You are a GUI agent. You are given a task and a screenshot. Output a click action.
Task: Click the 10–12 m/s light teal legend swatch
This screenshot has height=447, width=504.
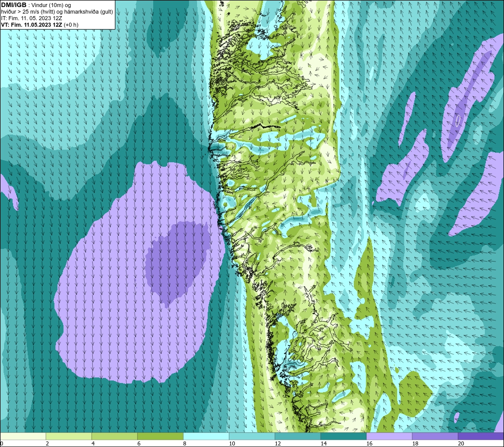click(x=252, y=436)
